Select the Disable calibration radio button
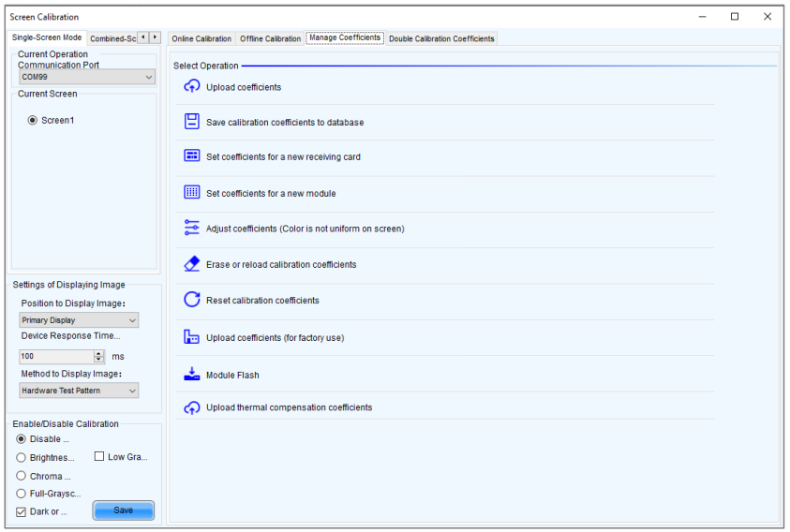790x532 pixels. tap(22, 438)
